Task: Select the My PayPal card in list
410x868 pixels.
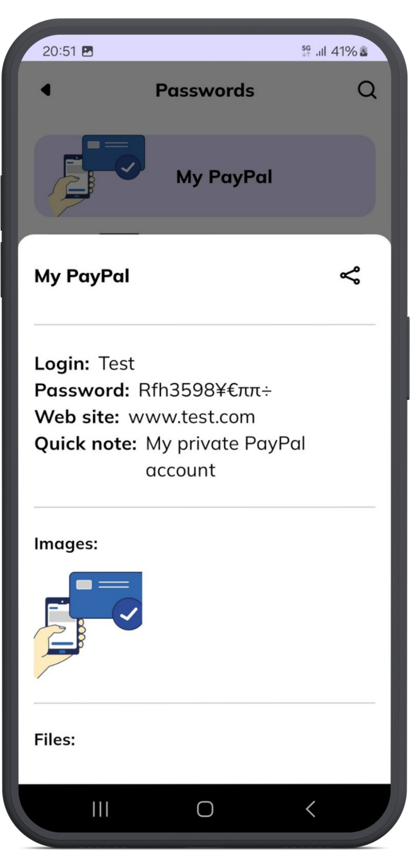Action: tap(205, 176)
